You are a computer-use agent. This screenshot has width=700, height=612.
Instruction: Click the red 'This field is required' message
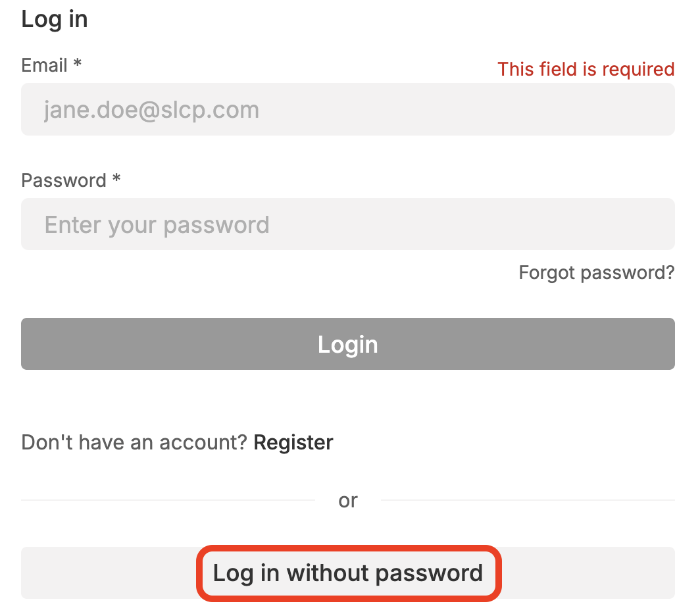(x=586, y=69)
